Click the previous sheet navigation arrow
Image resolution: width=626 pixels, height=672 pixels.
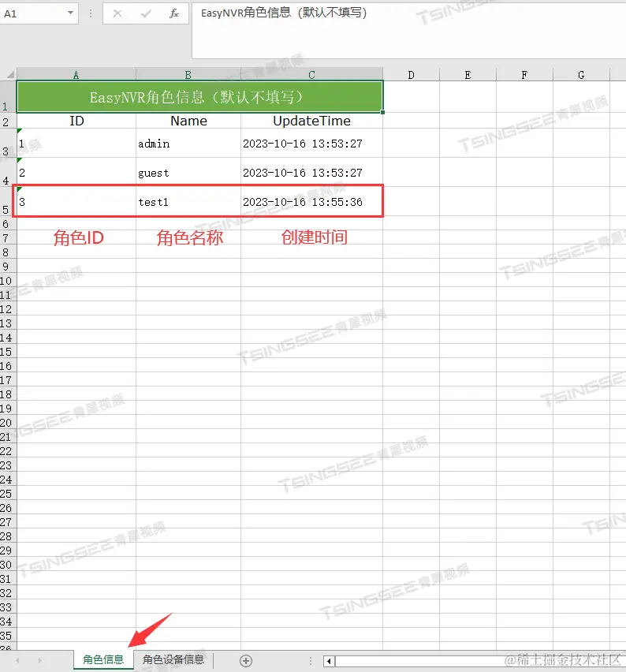17,660
